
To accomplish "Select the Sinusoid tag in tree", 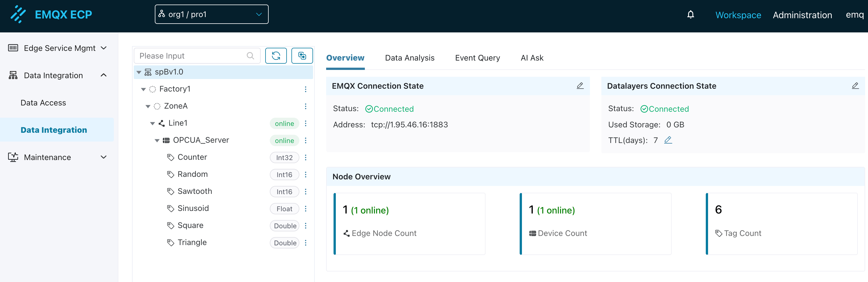I will [193, 208].
